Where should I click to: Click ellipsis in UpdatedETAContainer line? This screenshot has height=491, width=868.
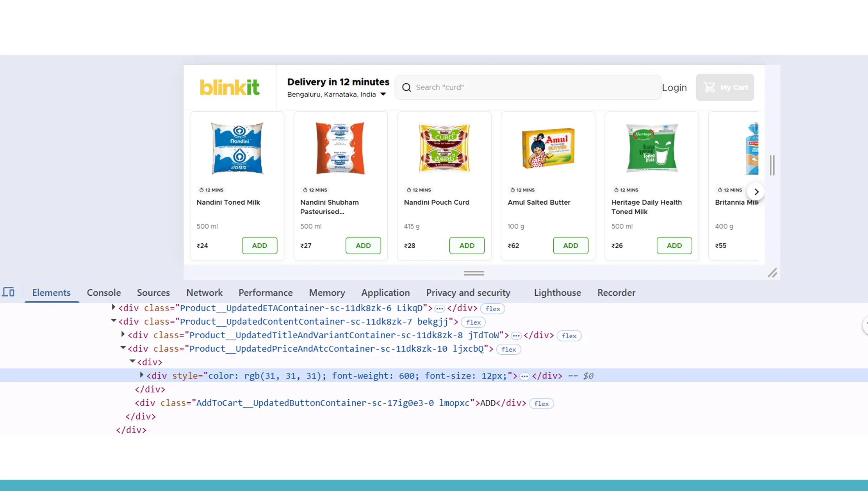(439, 309)
